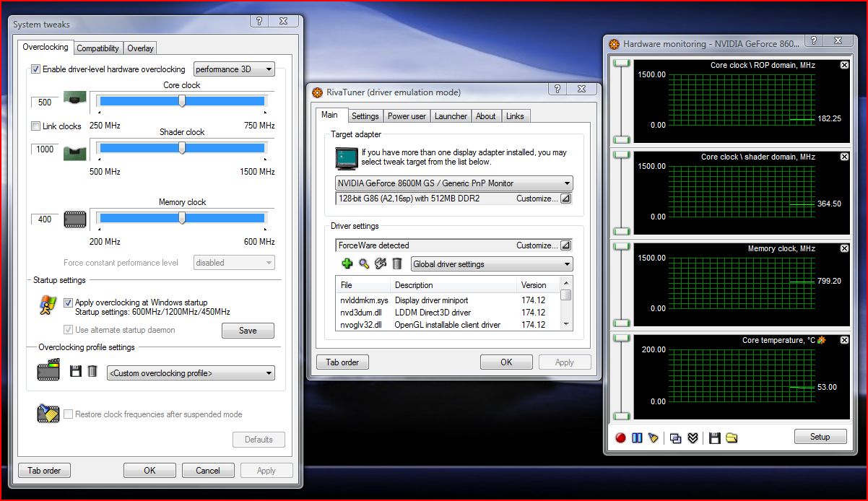Screen dimensions: 868x501
Task: Open Force constant performance level dropdown
Action: pyautogui.click(x=234, y=263)
